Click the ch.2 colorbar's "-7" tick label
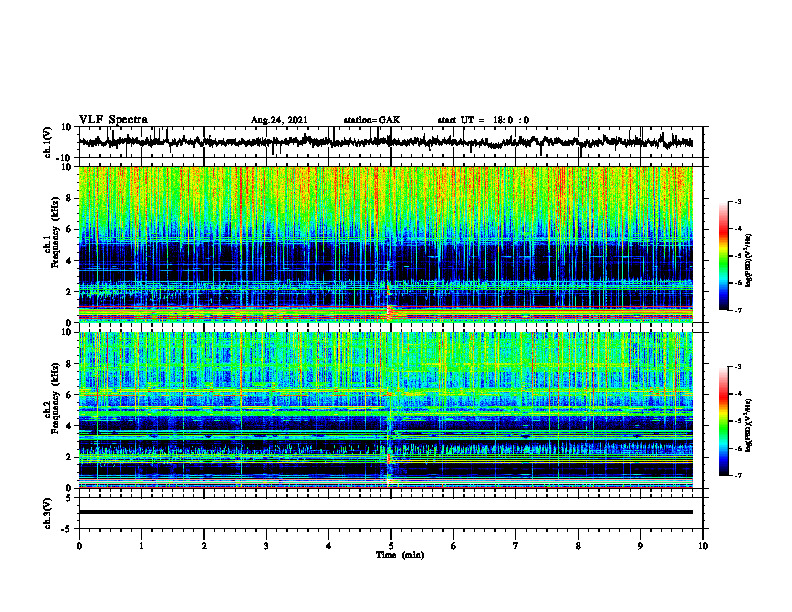 738,475
